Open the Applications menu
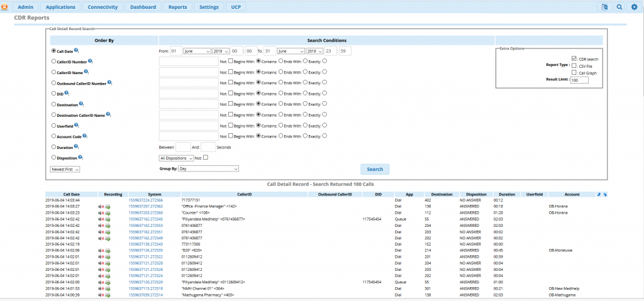This screenshot has height=301, width=644. coord(60,7)
